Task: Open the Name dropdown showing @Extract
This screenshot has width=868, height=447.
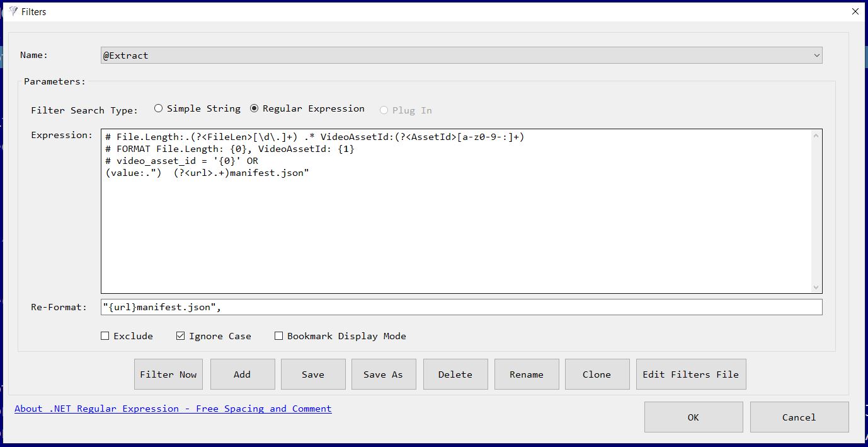Action: pyautogui.click(x=462, y=55)
